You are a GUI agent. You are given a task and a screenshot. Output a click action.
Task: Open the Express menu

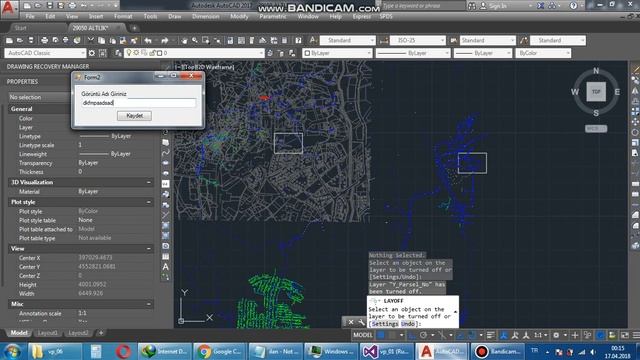(362, 16)
